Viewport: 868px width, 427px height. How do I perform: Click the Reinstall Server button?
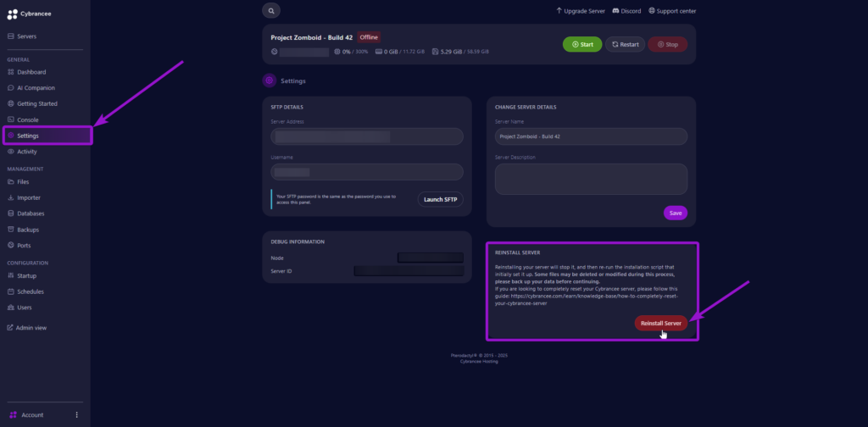660,323
